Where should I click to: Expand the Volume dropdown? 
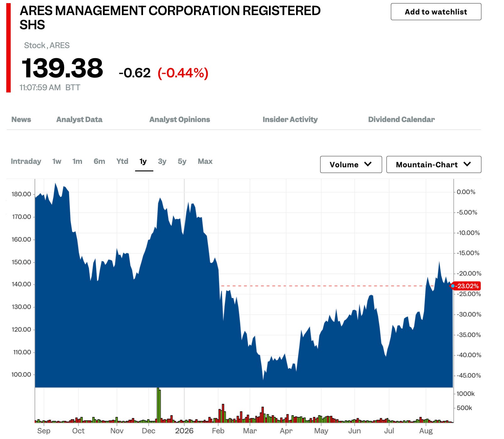[x=351, y=164]
